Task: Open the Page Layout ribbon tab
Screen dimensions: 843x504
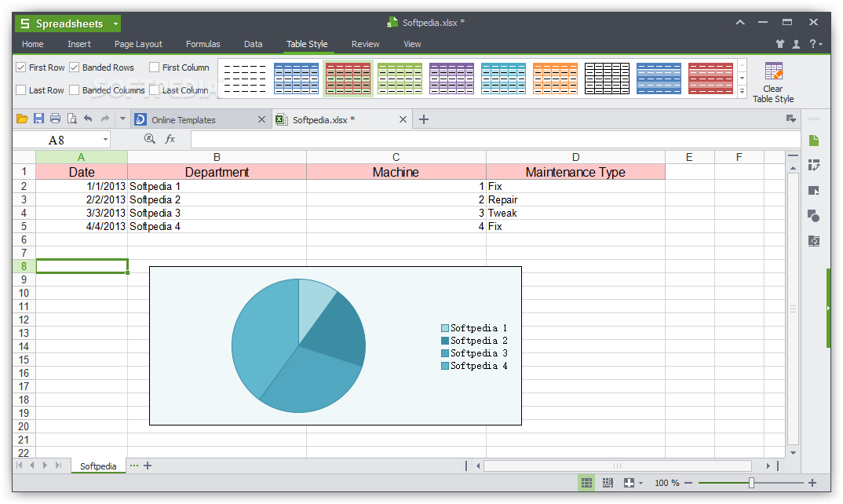Action: pyautogui.click(x=138, y=44)
